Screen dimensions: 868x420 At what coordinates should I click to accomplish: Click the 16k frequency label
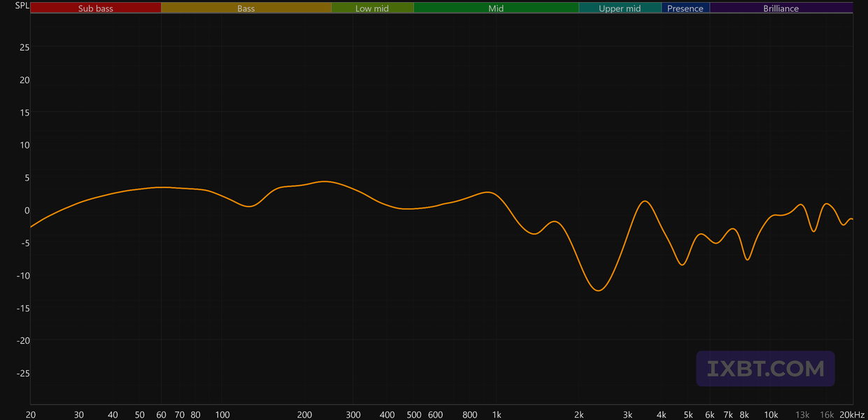coord(827,414)
